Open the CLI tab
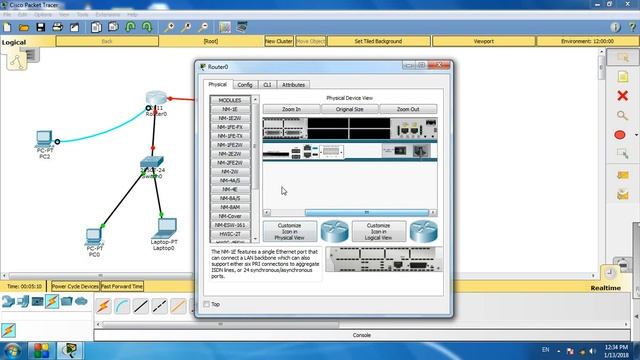Image resolution: width=640 pixels, height=360 pixels. pyautogui.click(x=267, y=85)
